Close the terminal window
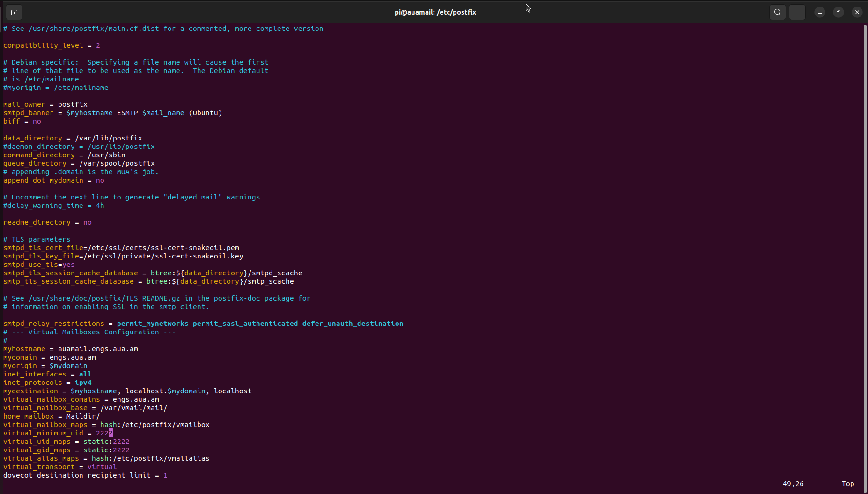Screen dimensions: 868x494 click(x=857, y=13)
